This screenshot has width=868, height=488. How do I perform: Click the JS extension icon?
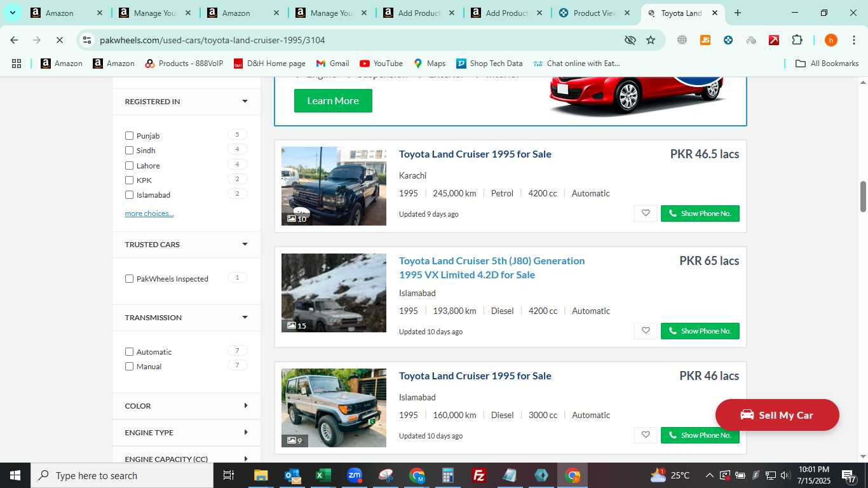tap(705, 40)
